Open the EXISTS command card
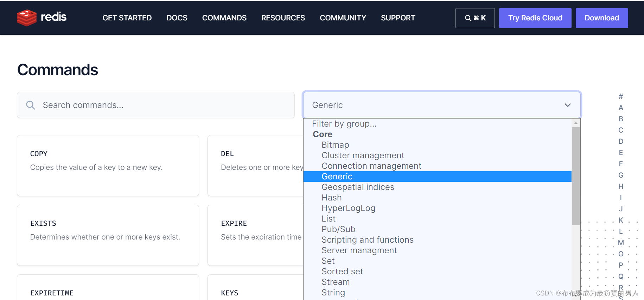The image size is (644, 300). 108,235
